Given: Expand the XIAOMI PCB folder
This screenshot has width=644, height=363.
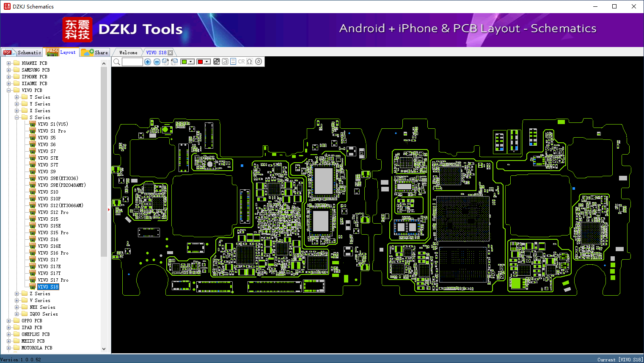Looking at the screenshot, I should 9,83.
